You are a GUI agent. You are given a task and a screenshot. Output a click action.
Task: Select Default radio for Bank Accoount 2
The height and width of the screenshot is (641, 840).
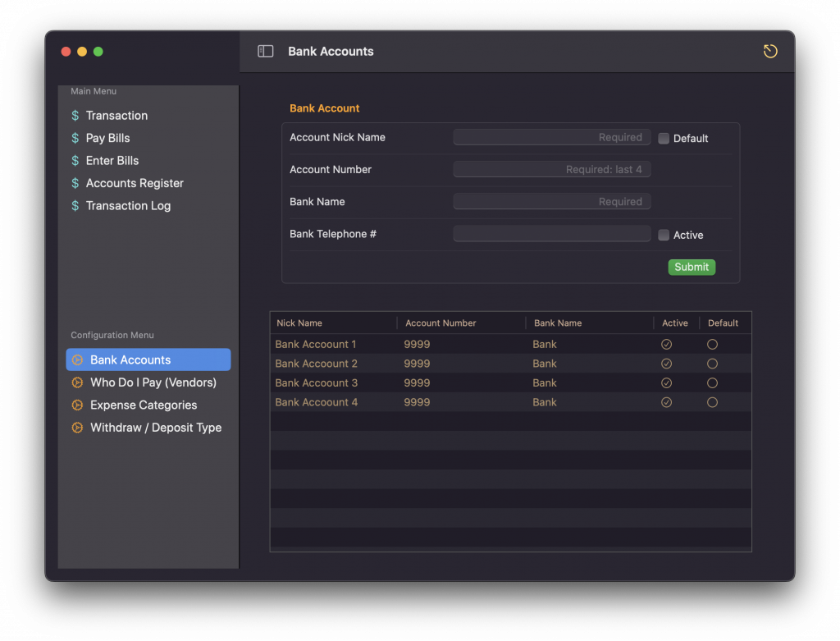712,364
